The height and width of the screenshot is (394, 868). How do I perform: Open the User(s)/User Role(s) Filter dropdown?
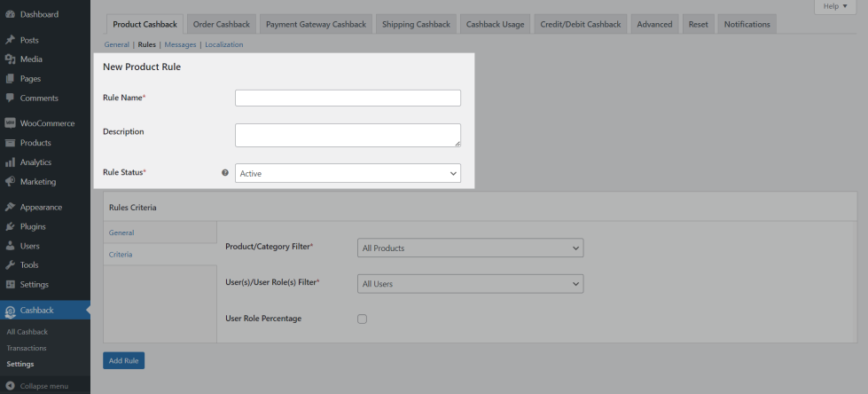coord(470,284)
